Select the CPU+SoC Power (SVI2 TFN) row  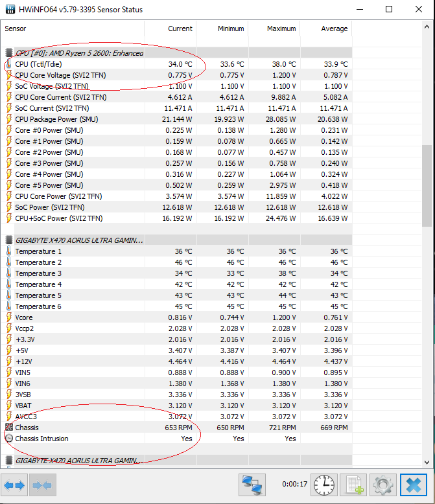[x=176, y=218]
